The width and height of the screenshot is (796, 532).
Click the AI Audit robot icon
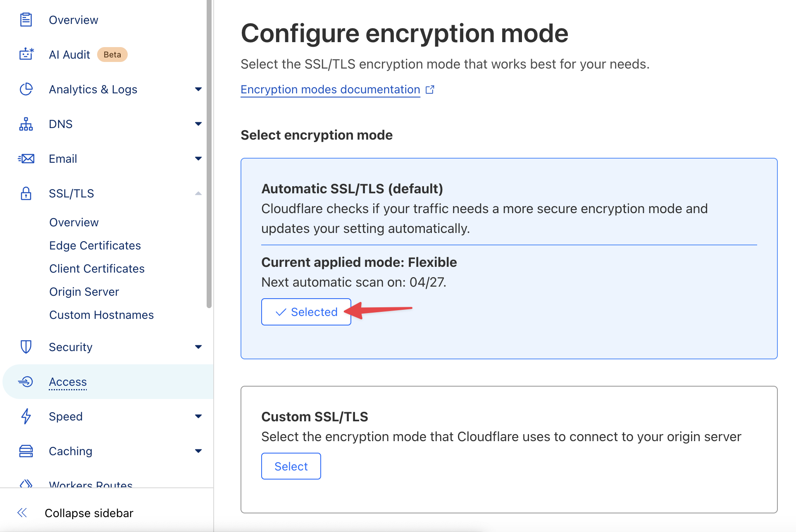[26, 54]
